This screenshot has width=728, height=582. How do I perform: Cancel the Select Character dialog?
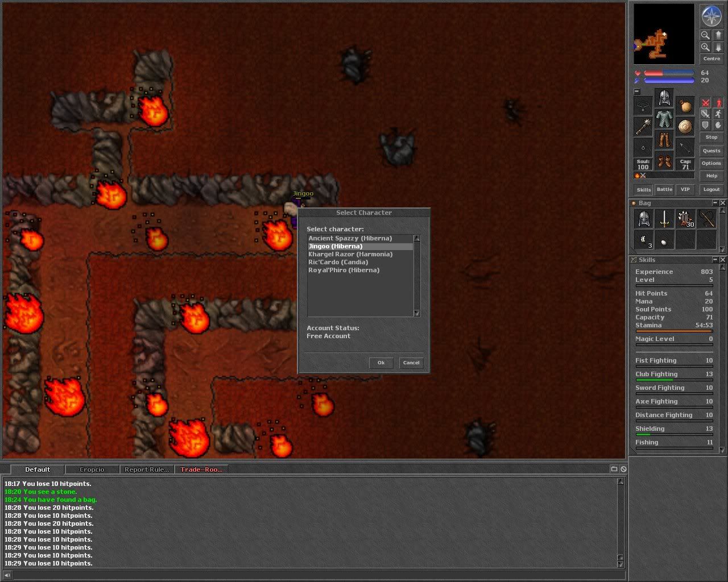tap(411, 363)
